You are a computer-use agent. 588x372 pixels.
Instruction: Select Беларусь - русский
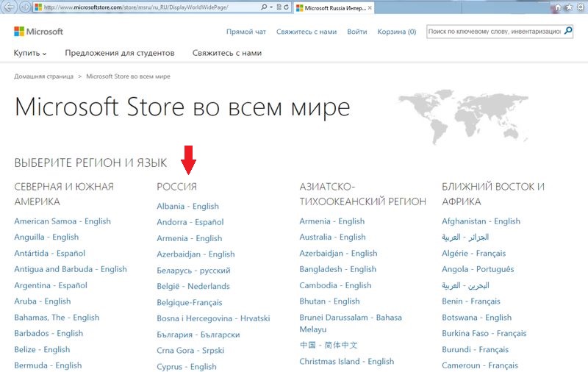193,271
